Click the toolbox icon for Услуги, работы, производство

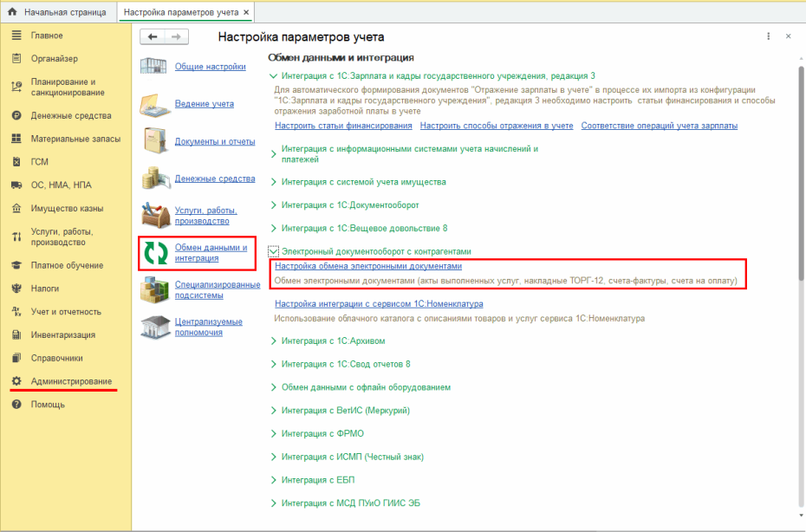[156, 216]
